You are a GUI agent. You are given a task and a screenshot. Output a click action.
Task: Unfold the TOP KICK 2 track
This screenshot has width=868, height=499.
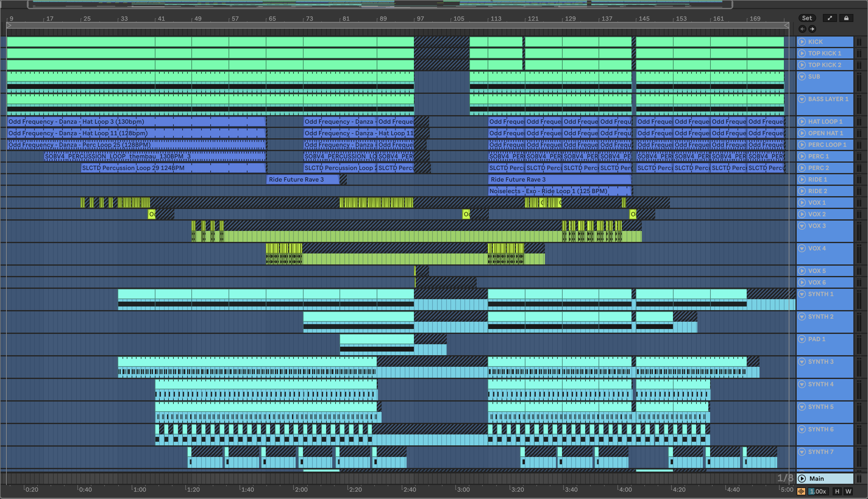[802, 65]
